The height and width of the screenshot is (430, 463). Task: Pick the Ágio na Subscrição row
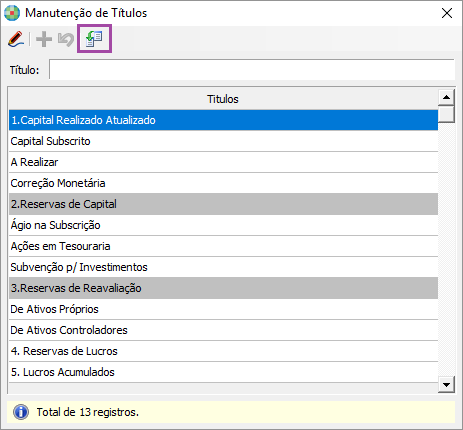[x=223, y=225]
